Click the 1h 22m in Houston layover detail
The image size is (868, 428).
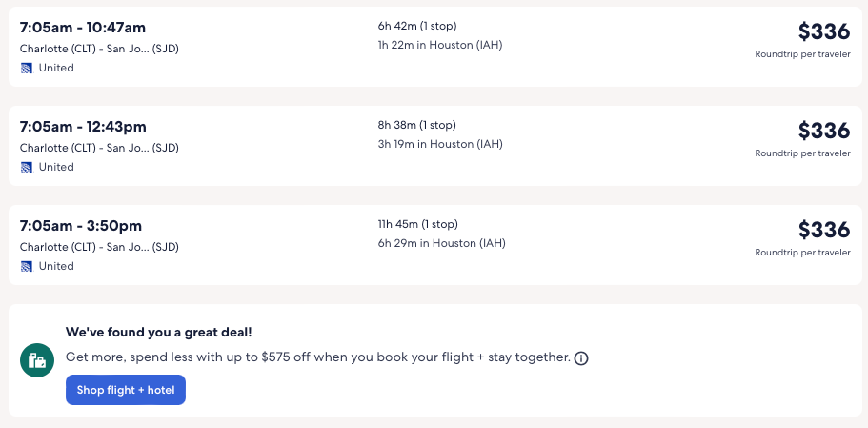click(x=439, y=45)
